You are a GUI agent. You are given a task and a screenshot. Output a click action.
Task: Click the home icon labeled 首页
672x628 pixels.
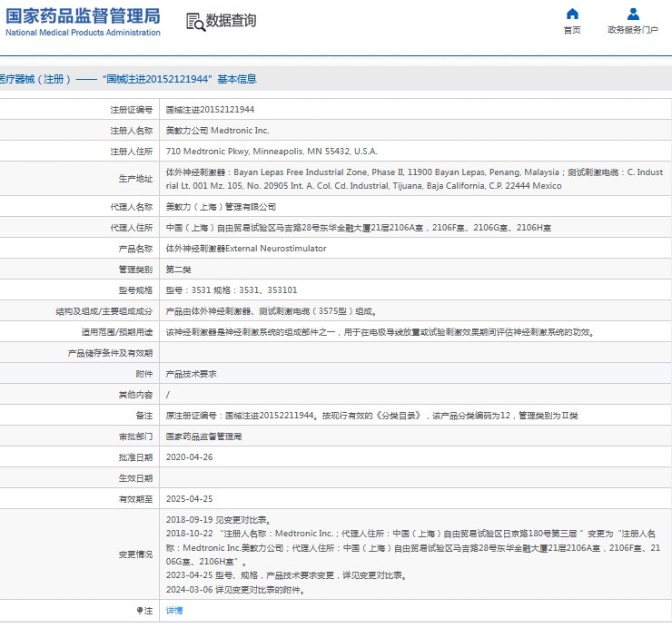coord(572,15)
